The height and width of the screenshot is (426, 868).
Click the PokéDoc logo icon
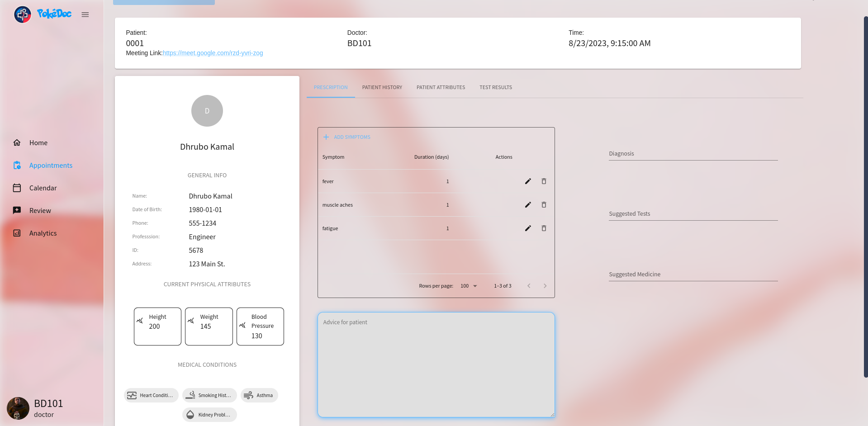22,14
